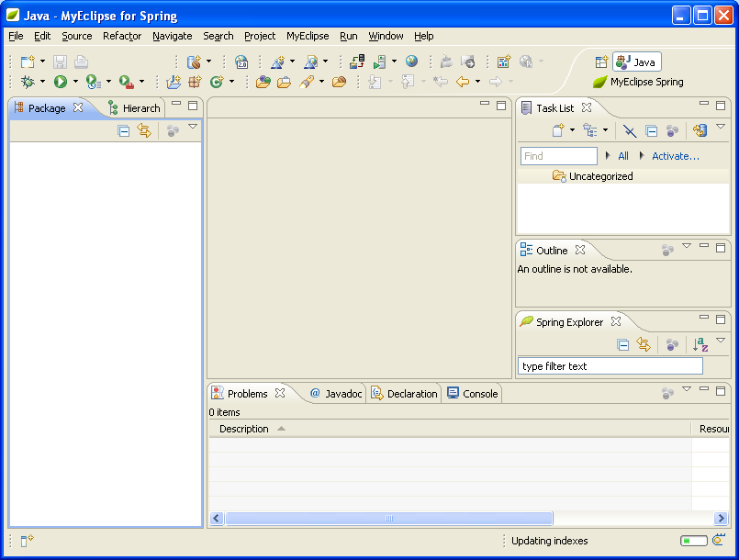This screenshot has width=739, height=560.
Task: Open the Run button dropdown arrow
Action: (75, 82)
